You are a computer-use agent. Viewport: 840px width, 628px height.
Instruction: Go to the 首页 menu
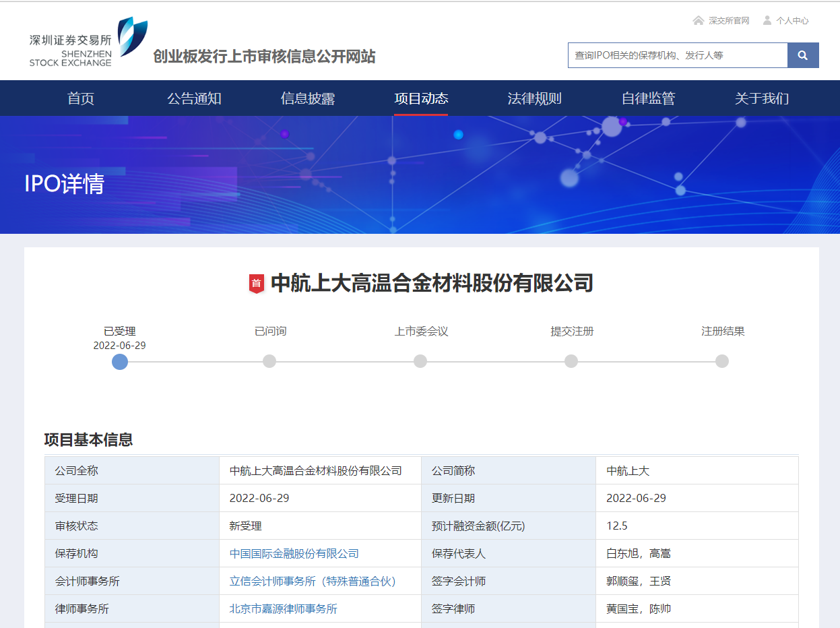tap(81, 98)
